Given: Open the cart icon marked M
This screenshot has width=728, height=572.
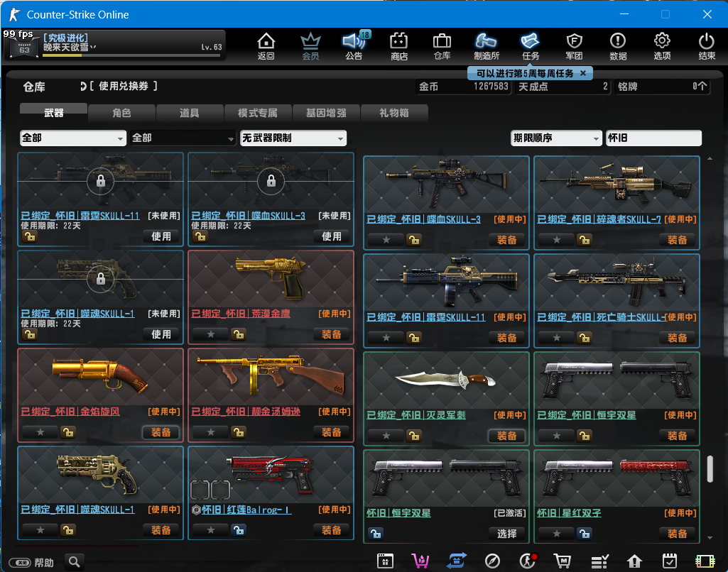Looking at the screenshot, I should [x=563, y=561].
